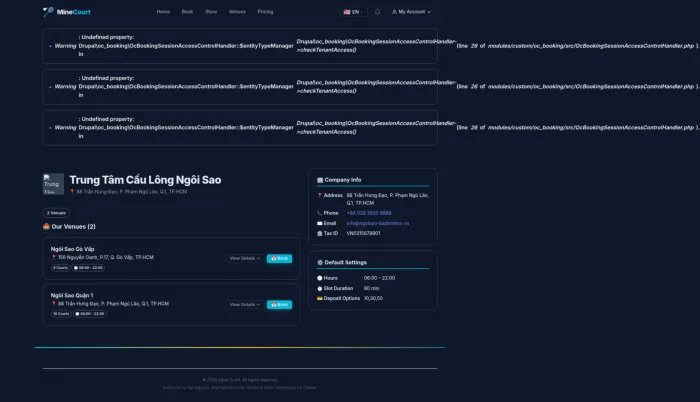Click the company phone number link
Image resolution: width=700 pixels, height=402 pixels.
369,213
